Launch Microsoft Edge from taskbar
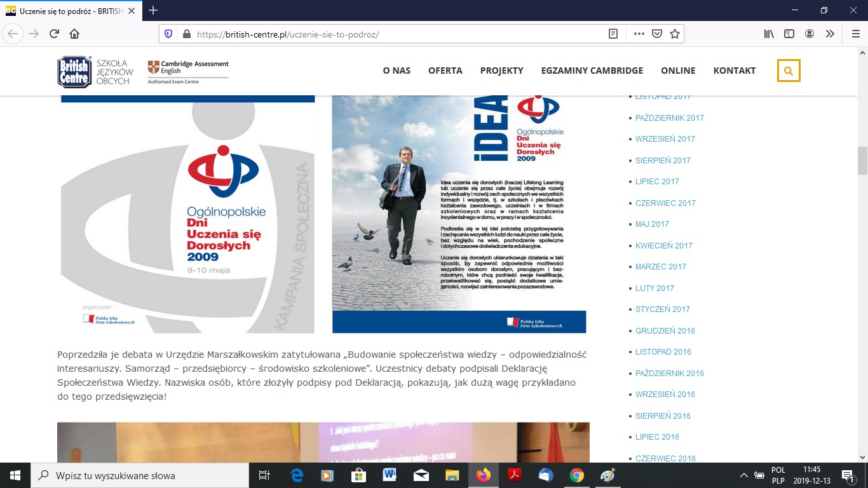The width and height of the screenshot is (868, 488). tap(297, 475)
